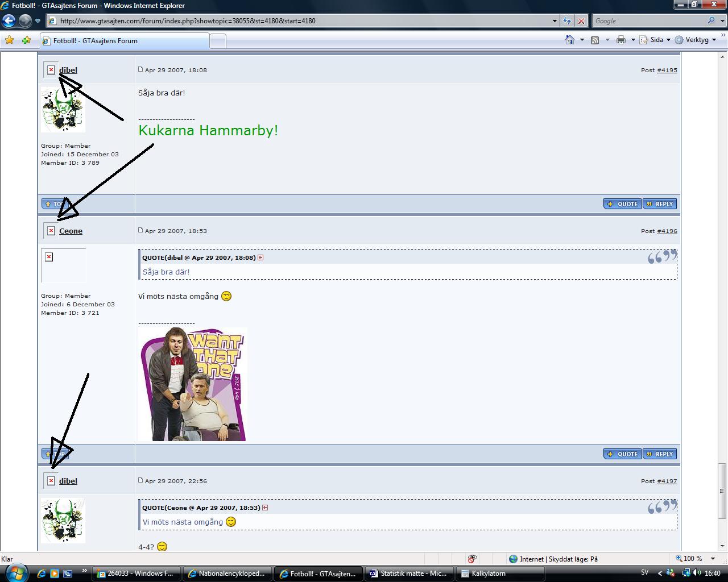The image size is (728, 582).
Task: Reply to Ceone's post #4196
Action: [660, 454]
